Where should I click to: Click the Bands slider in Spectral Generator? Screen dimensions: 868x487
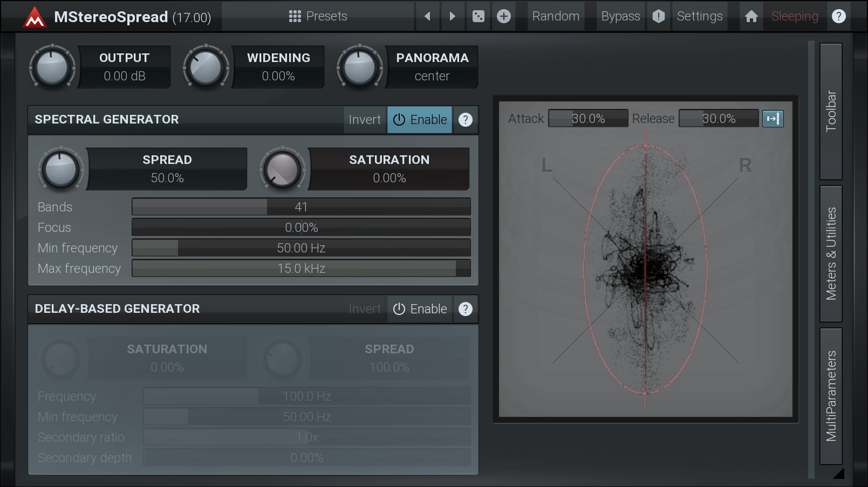pos(301,207)
